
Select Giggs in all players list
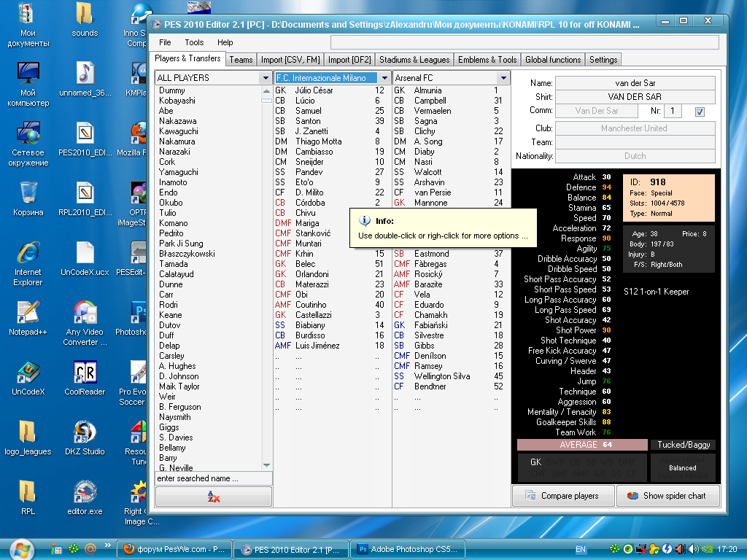coord(169,427)
